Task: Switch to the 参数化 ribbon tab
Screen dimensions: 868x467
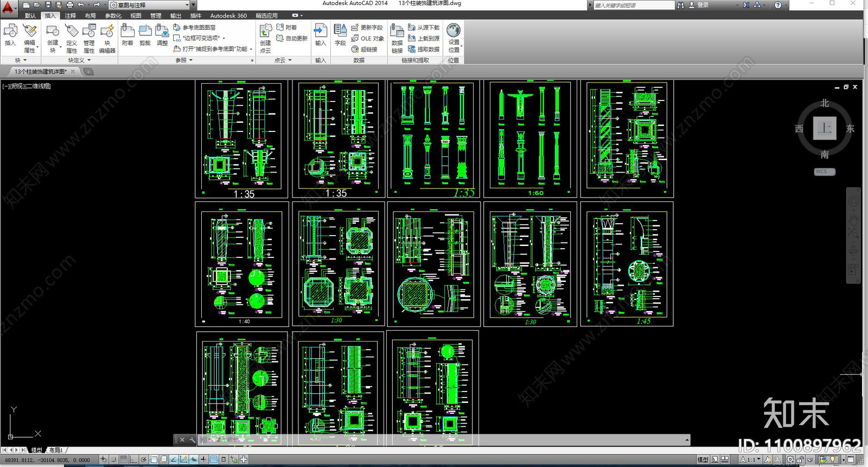Action: 113,16
